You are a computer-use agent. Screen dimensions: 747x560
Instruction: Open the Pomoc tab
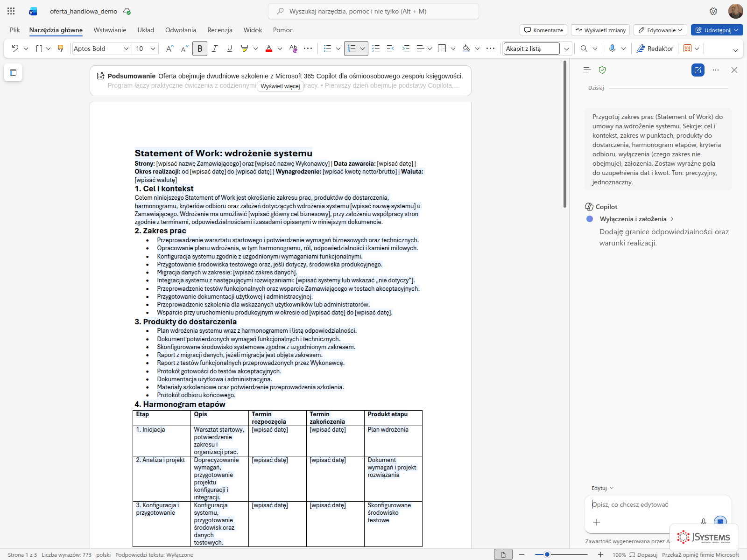click(283, 30)
